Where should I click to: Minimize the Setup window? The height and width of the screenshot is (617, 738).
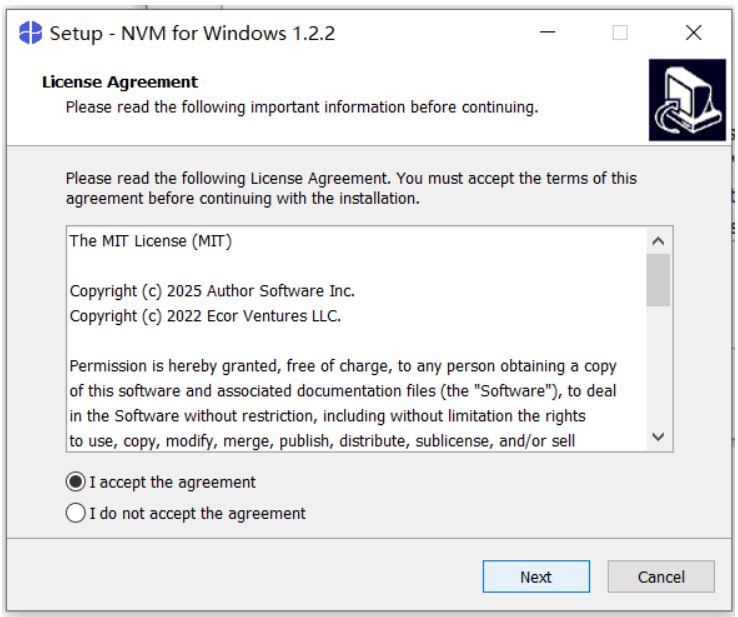coord(547,32)
